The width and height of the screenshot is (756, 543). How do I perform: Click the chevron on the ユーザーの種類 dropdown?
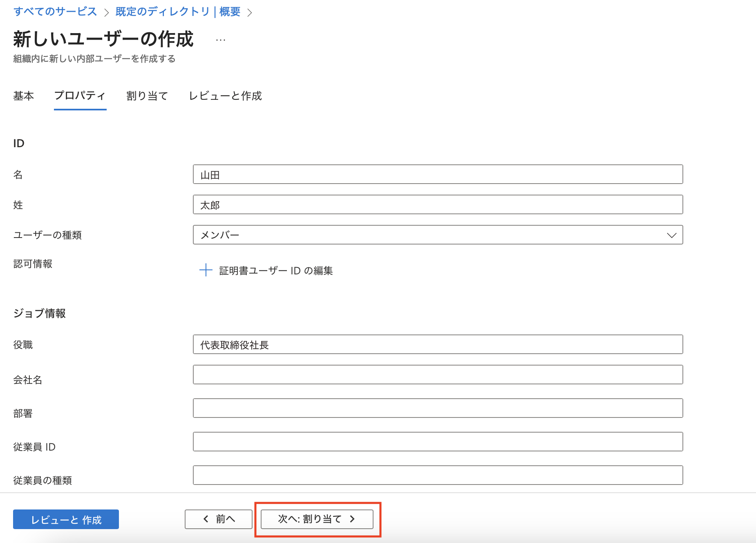tap(671, 235)
